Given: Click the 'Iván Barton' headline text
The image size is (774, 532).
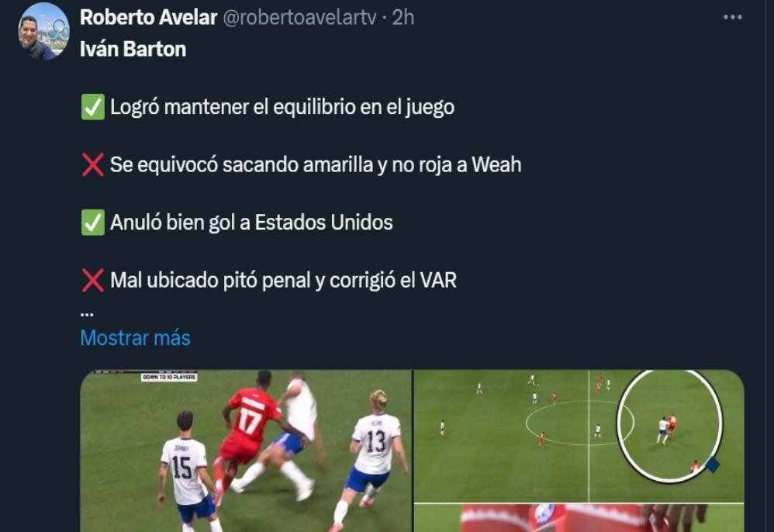Looking at the screenshot, I should (x=133, y=50).
